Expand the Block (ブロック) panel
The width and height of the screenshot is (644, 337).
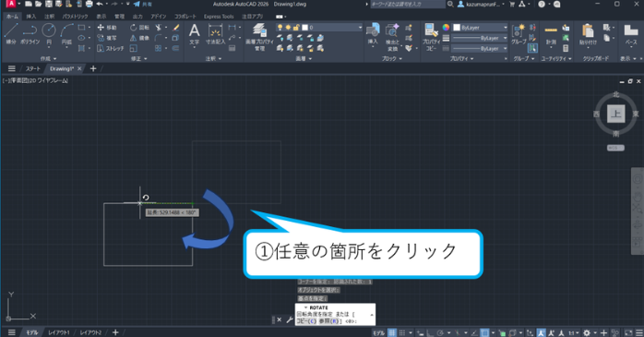[x=392, y=59]
